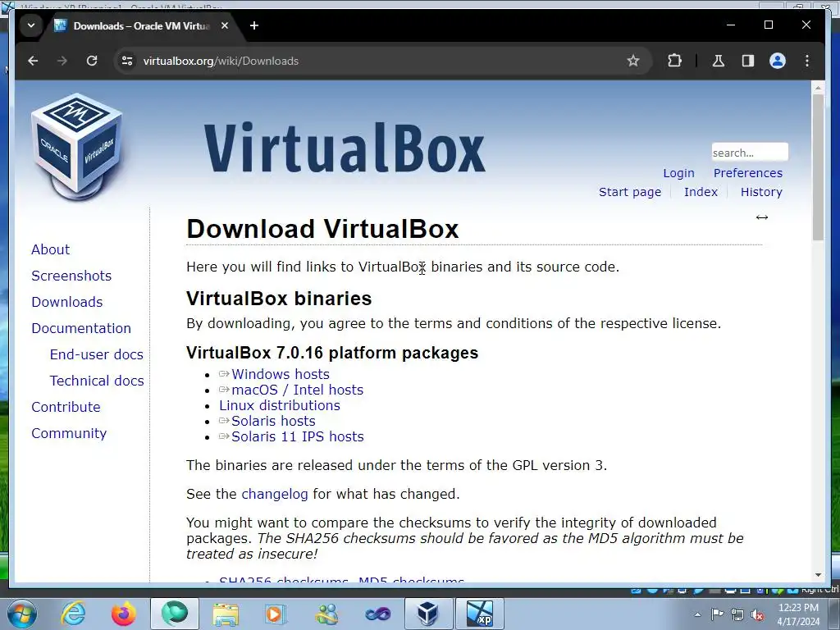Toggle the browser side panel
The image size is (840, 630).
[x=748, y=61]
